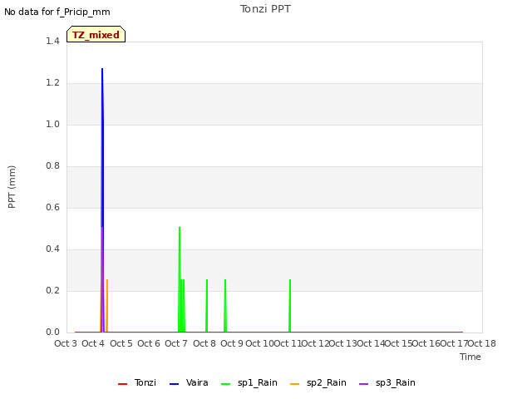Click the blue Vaira legend color marker
532x399 pixels.
(174, 384)
